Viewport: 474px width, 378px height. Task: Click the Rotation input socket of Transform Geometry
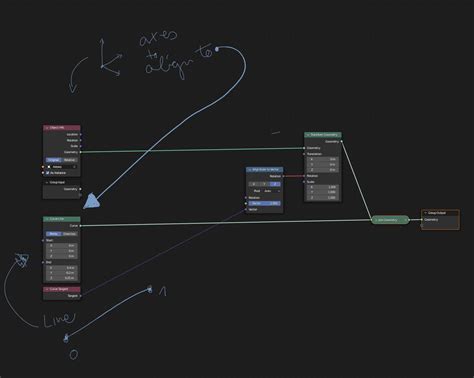[304, 176]
